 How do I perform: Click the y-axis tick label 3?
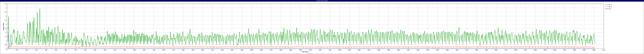pyautogui.click(x=6, y=24)
